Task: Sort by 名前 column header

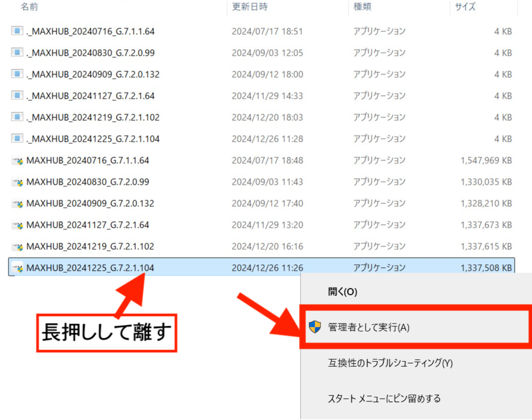Action: [x=29, y=7]
